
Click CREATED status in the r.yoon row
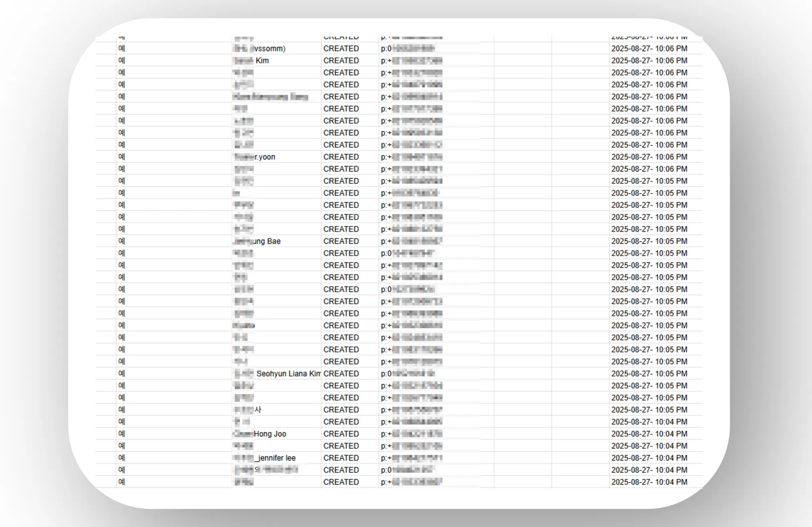[x=341, y=157]
